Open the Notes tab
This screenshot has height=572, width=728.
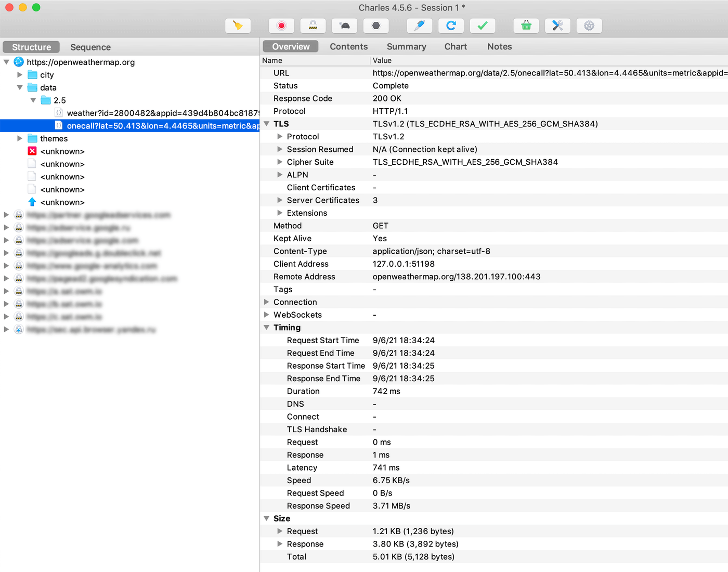[x=499, y=46]
